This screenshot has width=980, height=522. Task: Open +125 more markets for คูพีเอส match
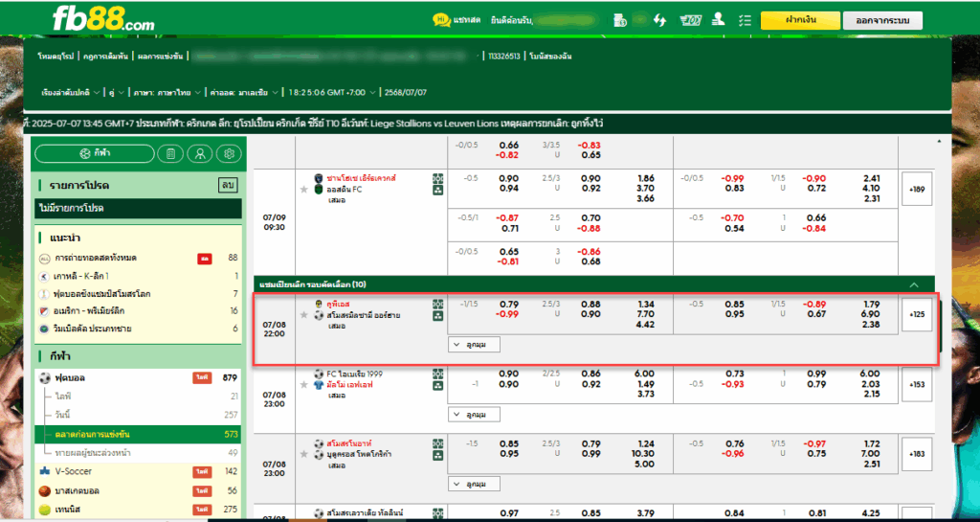click(917, 314)
